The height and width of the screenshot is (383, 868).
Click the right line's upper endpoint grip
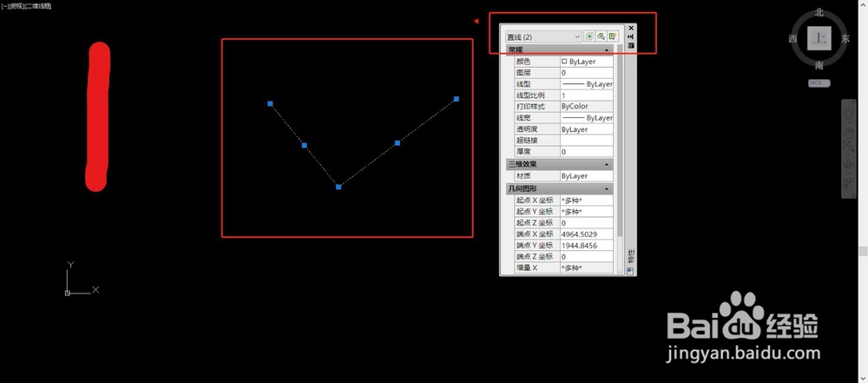[x=457, y=99]
